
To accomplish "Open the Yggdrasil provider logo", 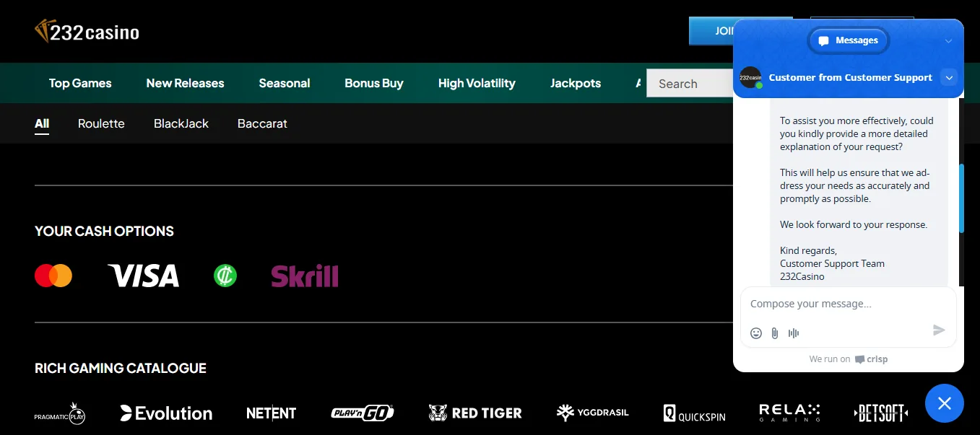I will click(592, 413).
